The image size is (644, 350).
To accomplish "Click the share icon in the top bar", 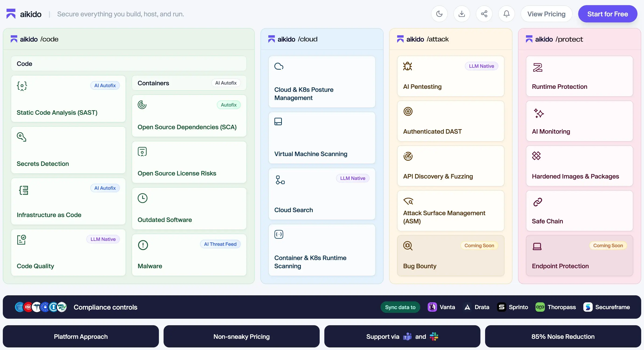I will click(x=484, y=14).
